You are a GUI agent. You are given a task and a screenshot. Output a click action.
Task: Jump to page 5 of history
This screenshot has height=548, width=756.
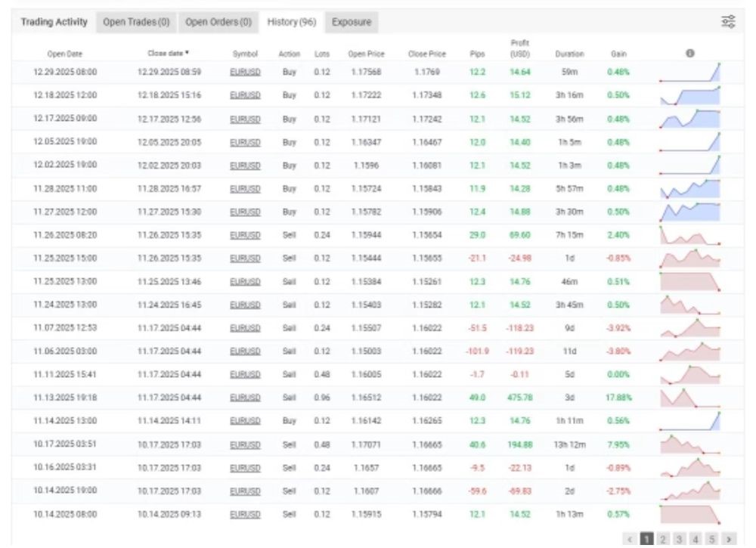(712, 539)
